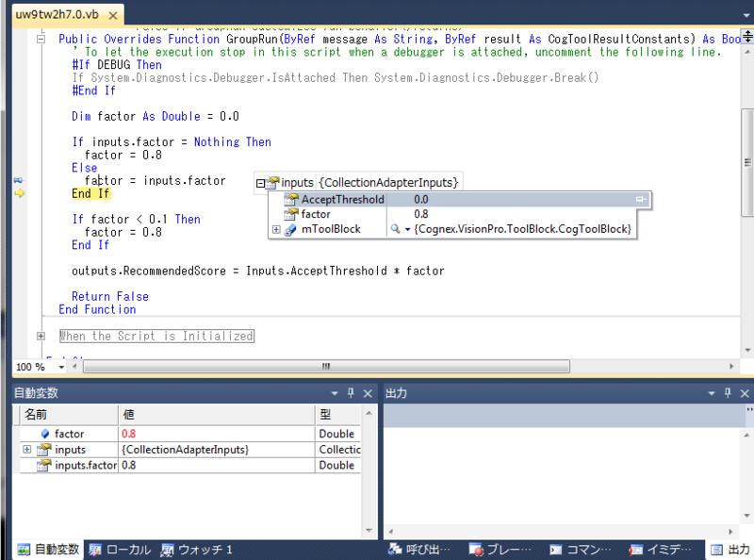The width and height of the screenshot is (754, 560).
Task: Expand mToolBlock in the datatip
Action: point(276,229)
